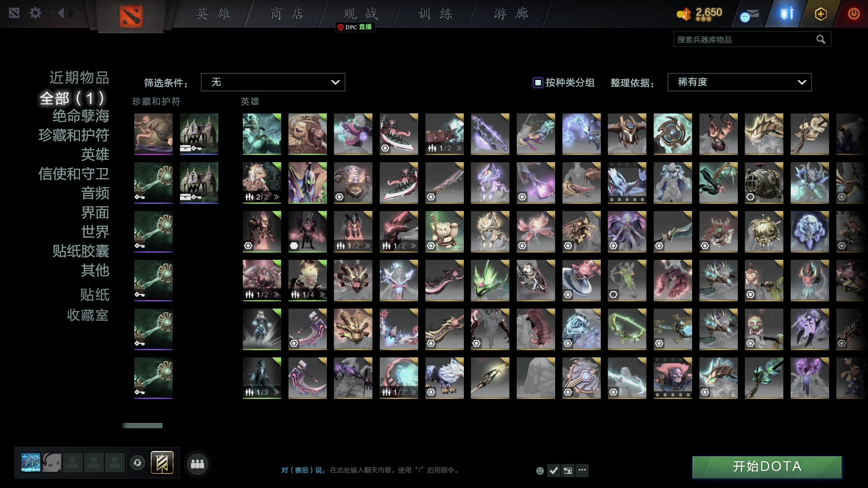868x488 pixels.
Task: Open the lucky cat item thumbnail
Action: click(x=444, y=232)
